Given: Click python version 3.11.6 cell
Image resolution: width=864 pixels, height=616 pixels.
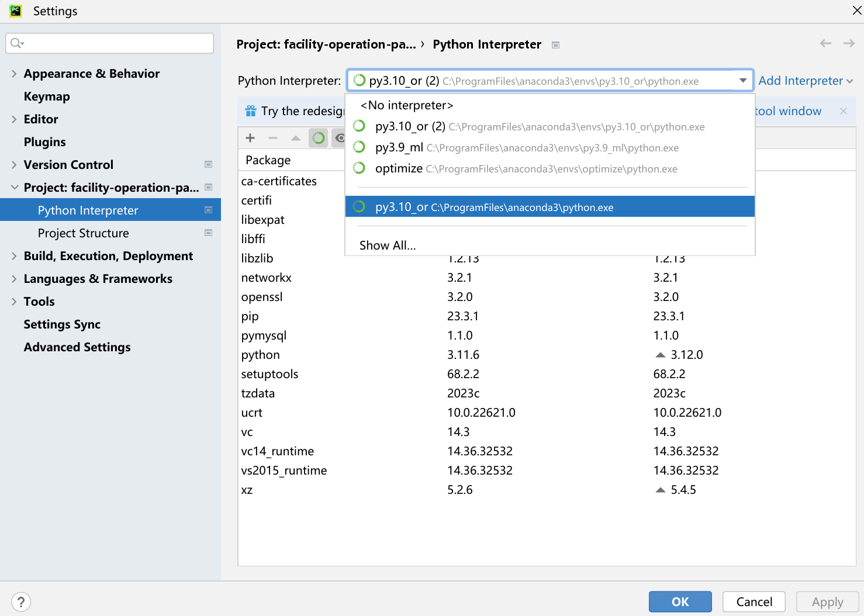Looking at the screenshot, I should coord(463,355).
